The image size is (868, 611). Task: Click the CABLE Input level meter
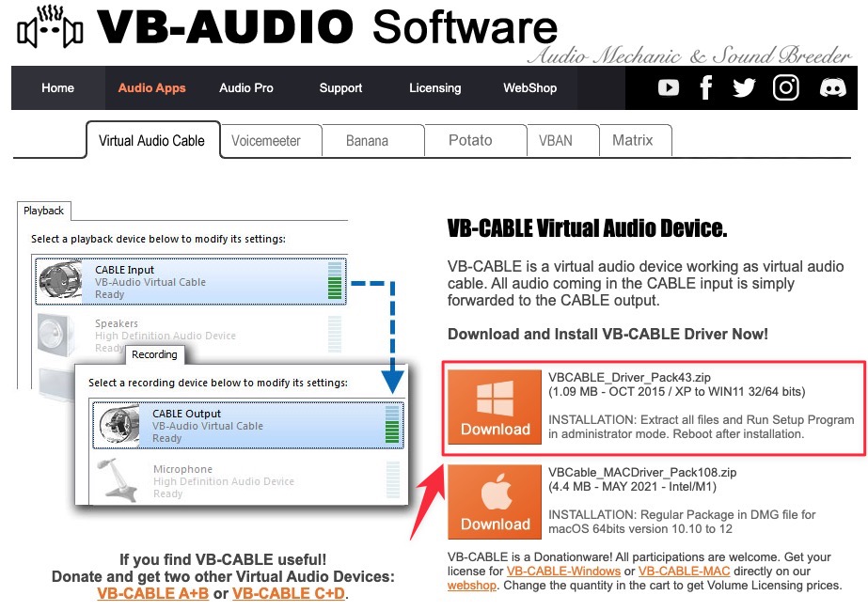[x=335, y=281]
